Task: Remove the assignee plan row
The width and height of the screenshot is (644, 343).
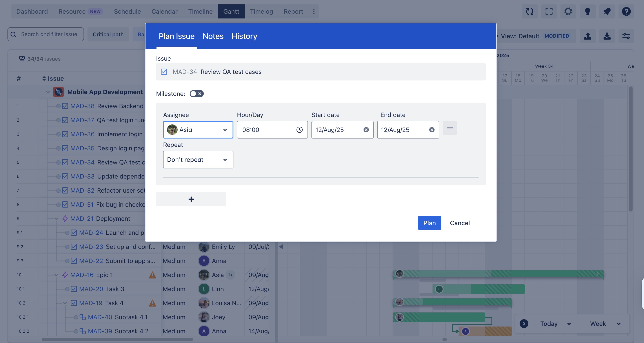Action: point(450,128)
